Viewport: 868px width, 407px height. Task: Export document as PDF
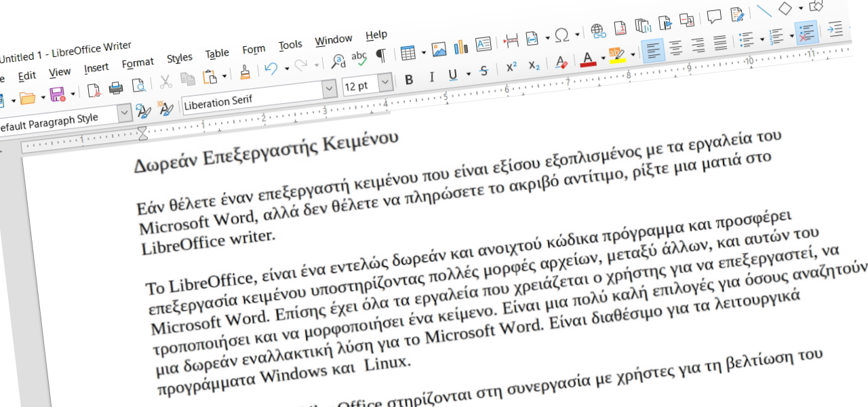[x=94, y=90]
